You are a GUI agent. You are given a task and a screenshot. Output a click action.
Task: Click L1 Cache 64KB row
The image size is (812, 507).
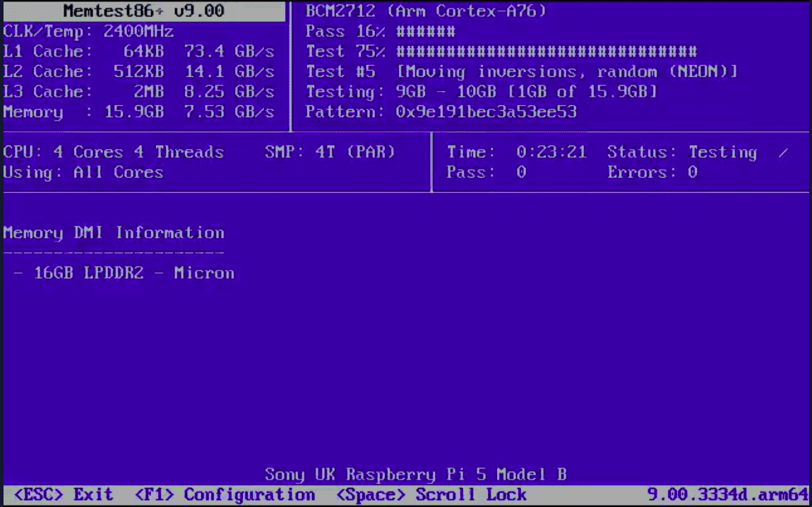click(x=139, y=52)
